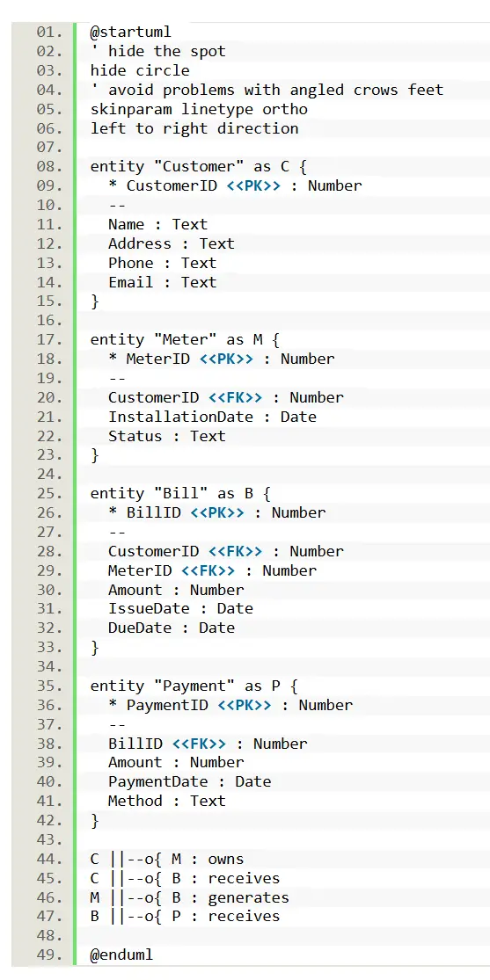The height and width of the screenshot is (980, 490).
Task: Click 'Status : Text' attribute line
Action: tap(167, 436)
